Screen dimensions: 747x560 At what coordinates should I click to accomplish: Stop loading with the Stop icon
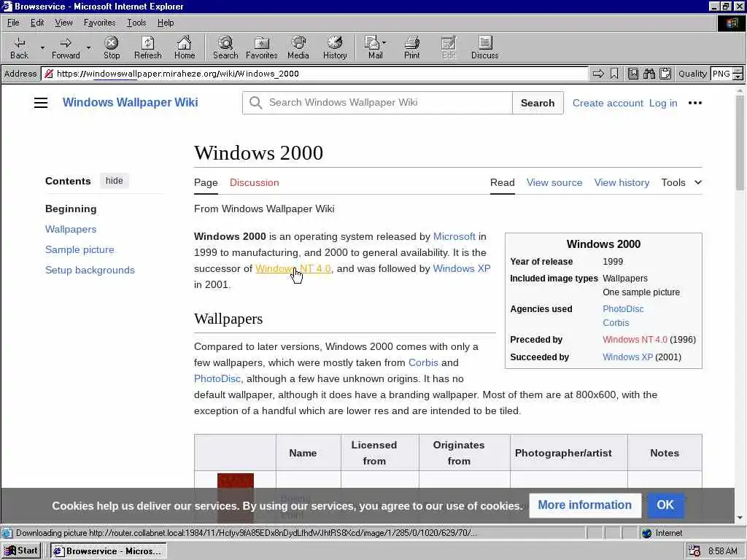pos(112,47)
